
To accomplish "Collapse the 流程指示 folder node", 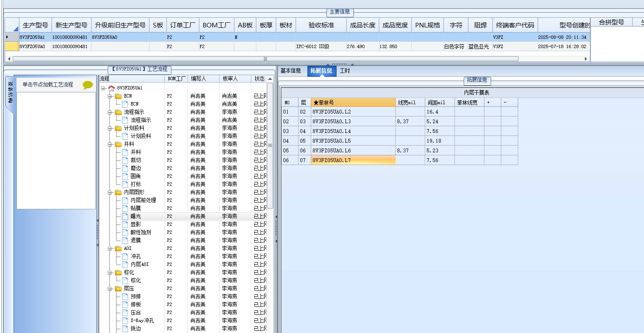I will point(110,112).
